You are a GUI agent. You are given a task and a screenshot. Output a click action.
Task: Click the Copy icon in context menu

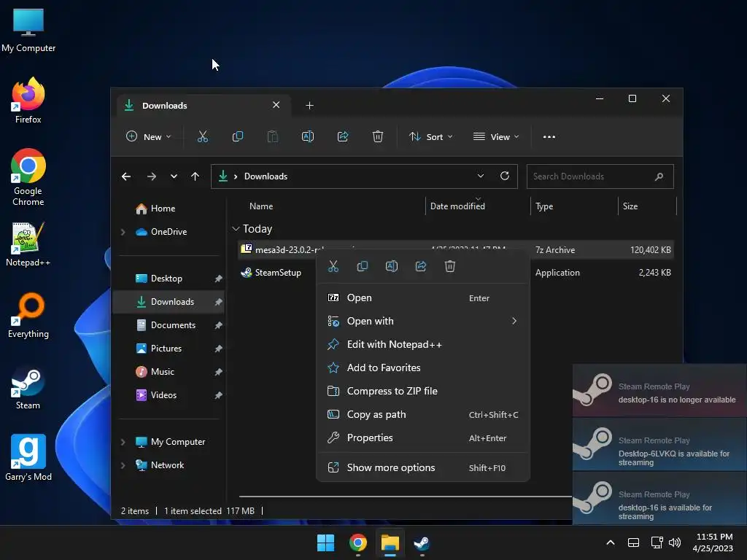coord(362,266)
